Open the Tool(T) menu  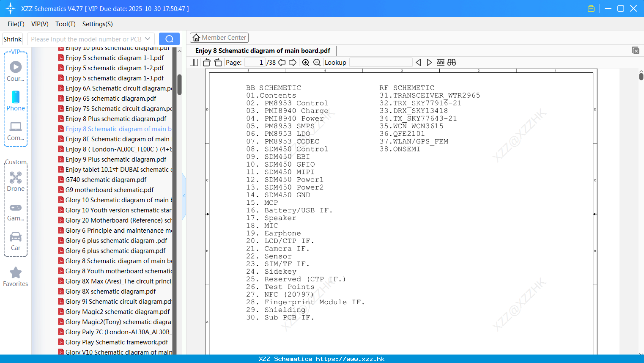66,24
